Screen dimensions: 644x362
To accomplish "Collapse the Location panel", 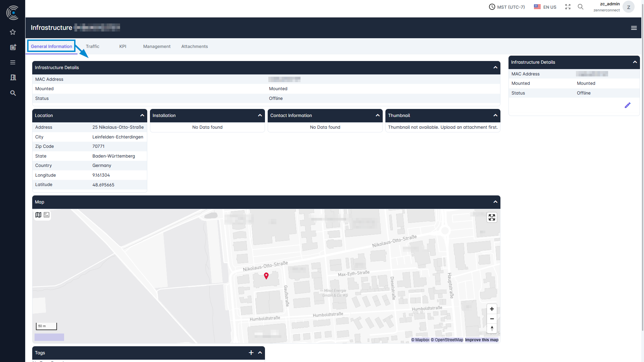I will tap(142, 115).
